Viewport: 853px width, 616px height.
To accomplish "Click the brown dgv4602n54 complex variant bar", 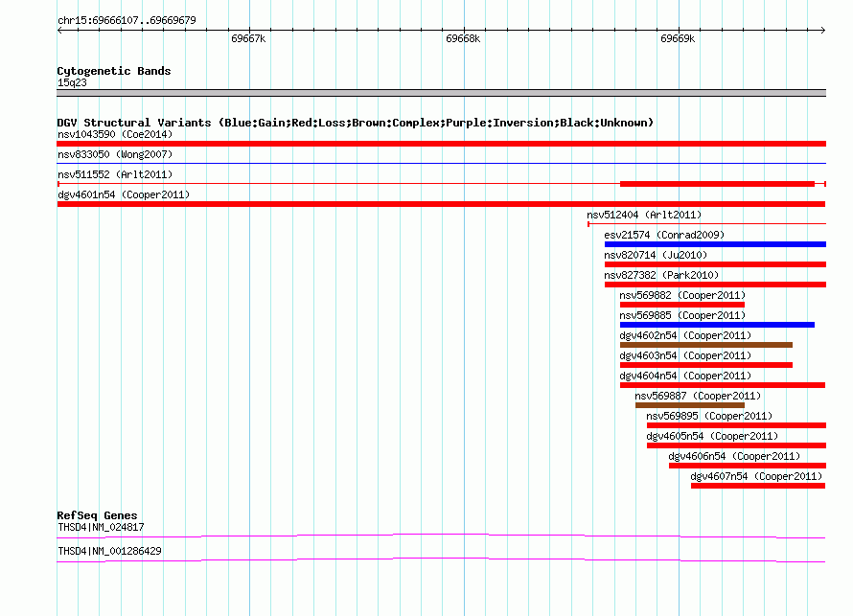I will click(x=706, y=345).
